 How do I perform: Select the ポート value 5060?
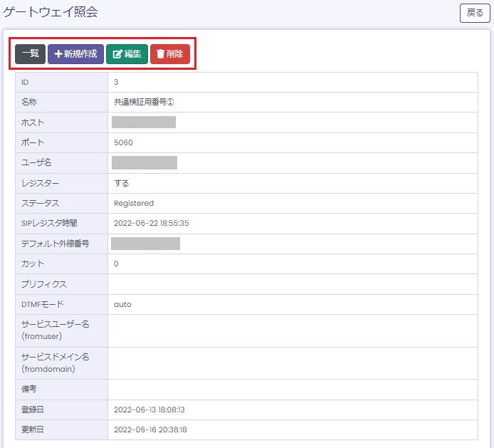[123, 142]
